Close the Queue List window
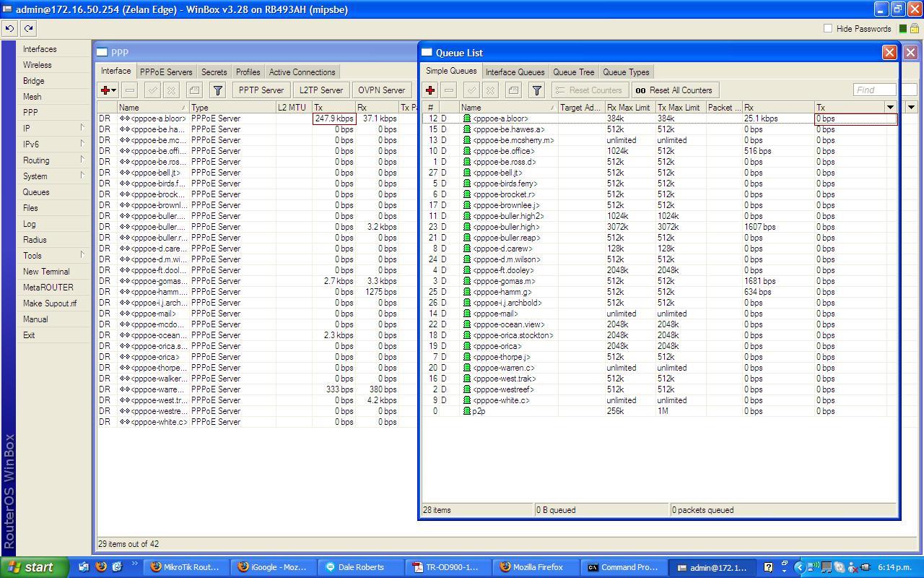The height and width of the screenshot is (578, 924). pos(889,52)
